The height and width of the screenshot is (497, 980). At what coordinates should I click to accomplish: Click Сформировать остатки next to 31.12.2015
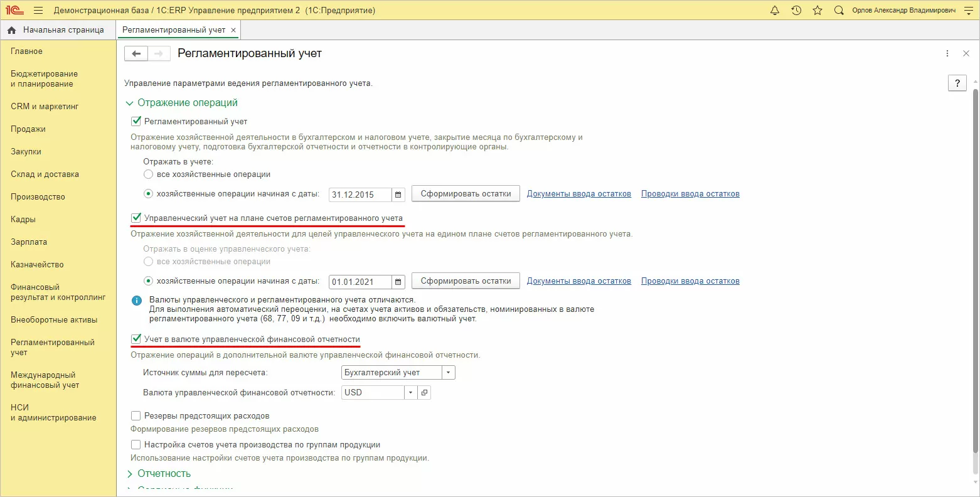coord(466,194)
